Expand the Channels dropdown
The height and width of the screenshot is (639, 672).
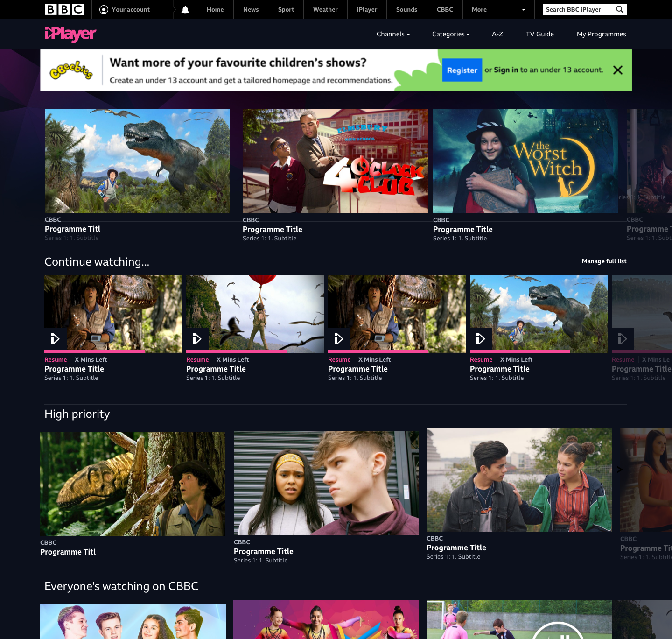[393, 34]
